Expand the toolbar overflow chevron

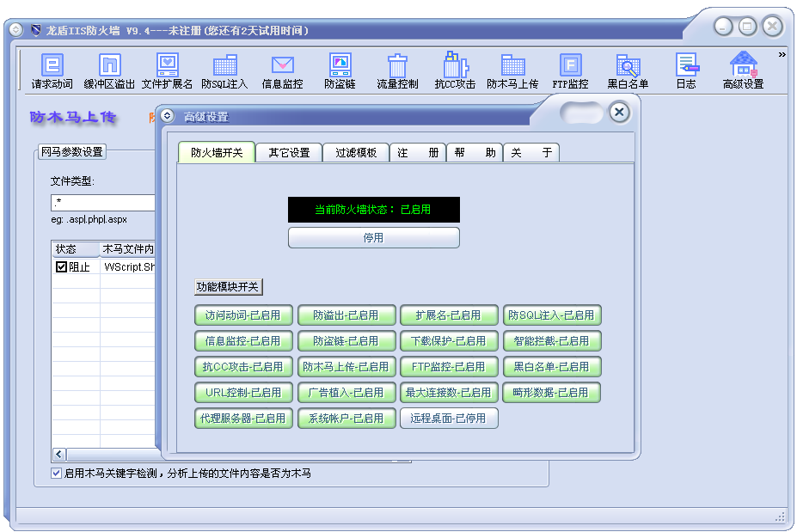pyautogui.click(x=783, y=53)
